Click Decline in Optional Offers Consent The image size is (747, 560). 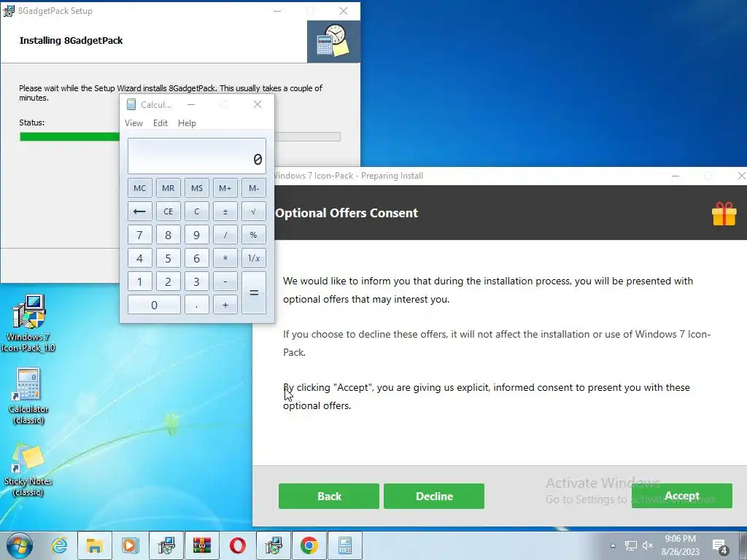coord(434,496)
